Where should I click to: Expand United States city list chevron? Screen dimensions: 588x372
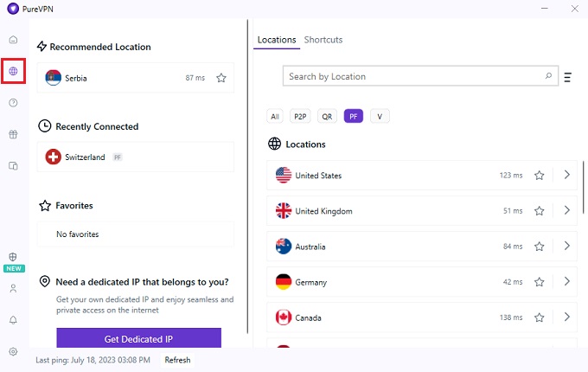(567, 175)
